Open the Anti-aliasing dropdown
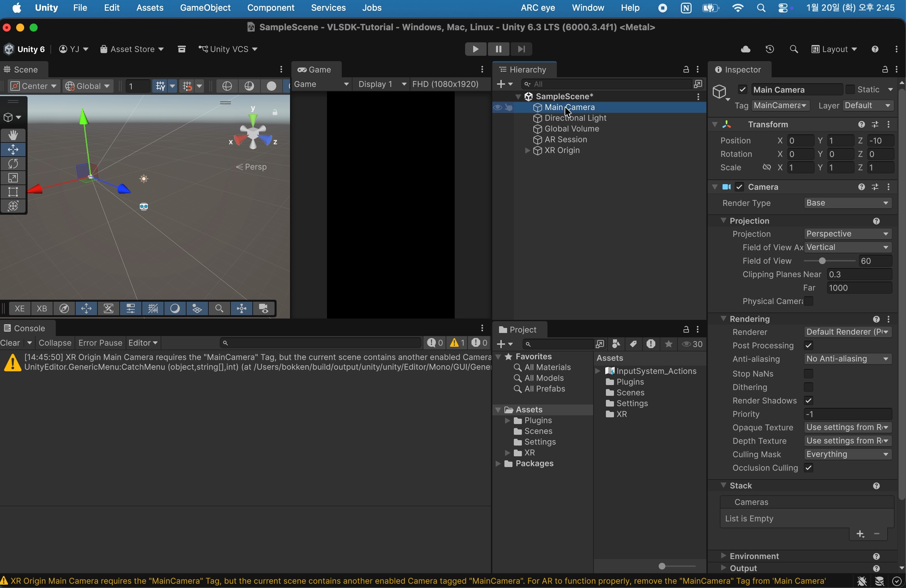 click(848, 359)
